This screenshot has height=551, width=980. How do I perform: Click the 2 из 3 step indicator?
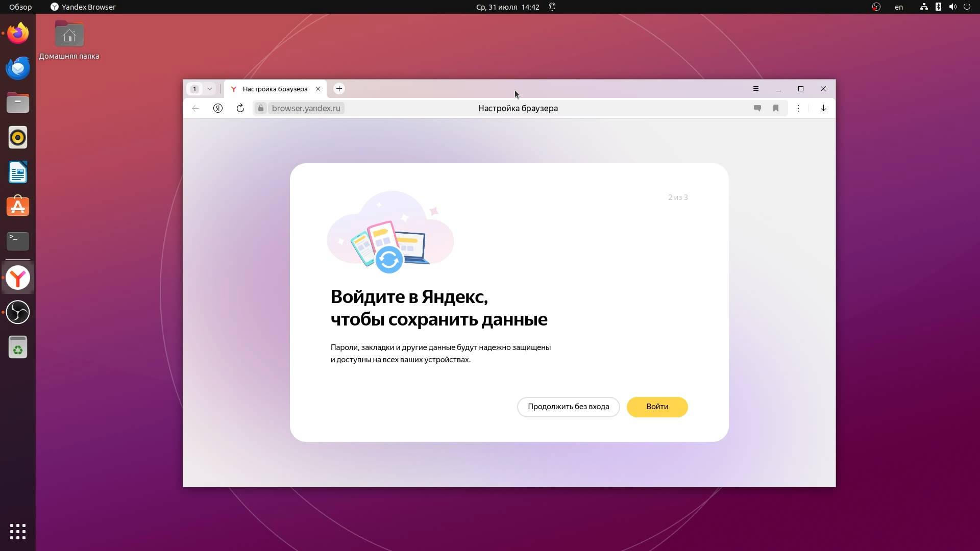678,197
